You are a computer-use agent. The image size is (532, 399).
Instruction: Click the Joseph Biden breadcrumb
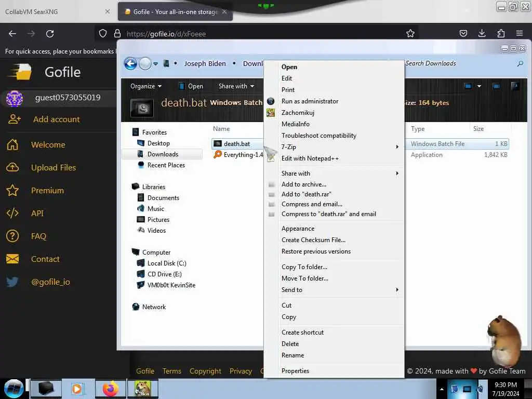point(205,63)
